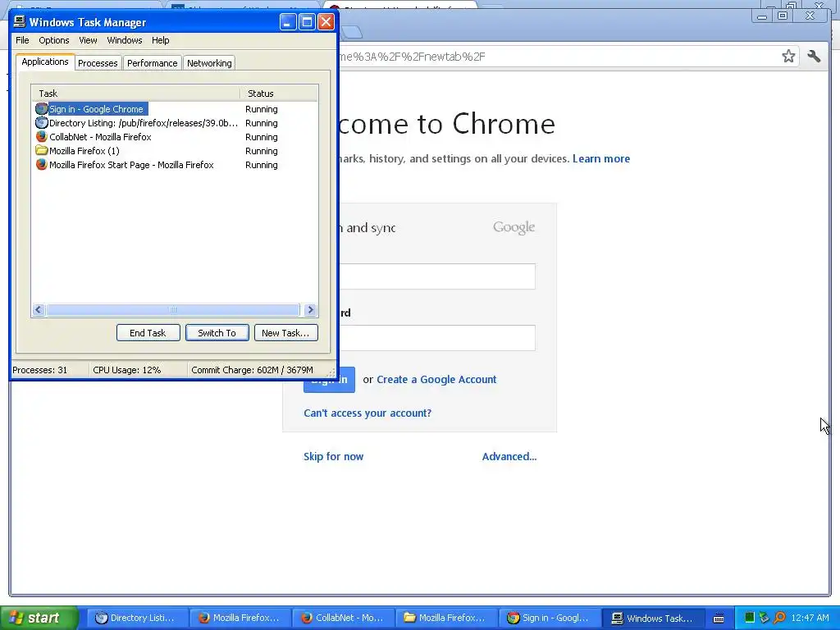Click Can't access your account link
Image resolution: width=840 pixels, height=630 pixels.
tap(367, 413)
